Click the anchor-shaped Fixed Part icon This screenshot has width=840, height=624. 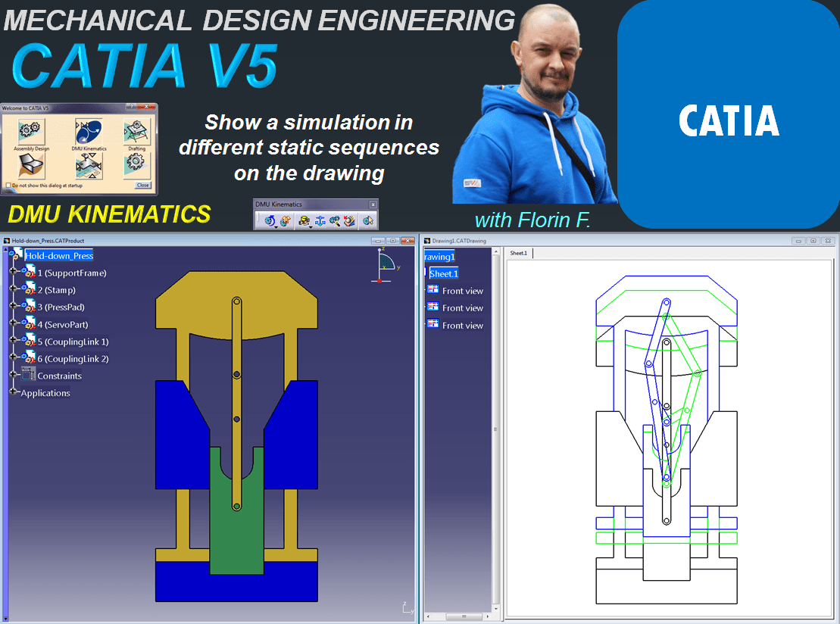coord(320,221)
